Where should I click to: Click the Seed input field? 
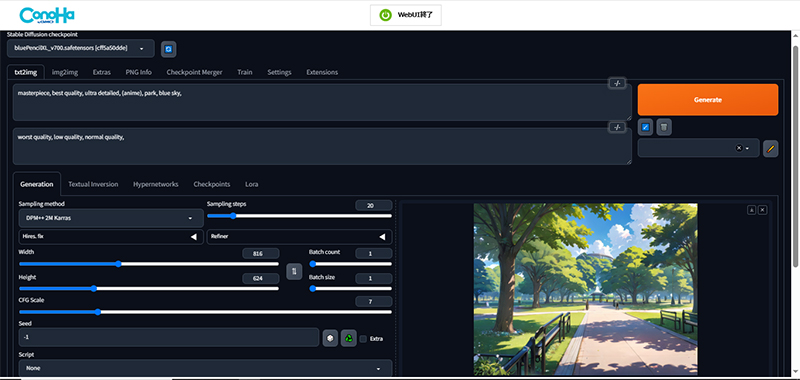click(x=169, y=338)
